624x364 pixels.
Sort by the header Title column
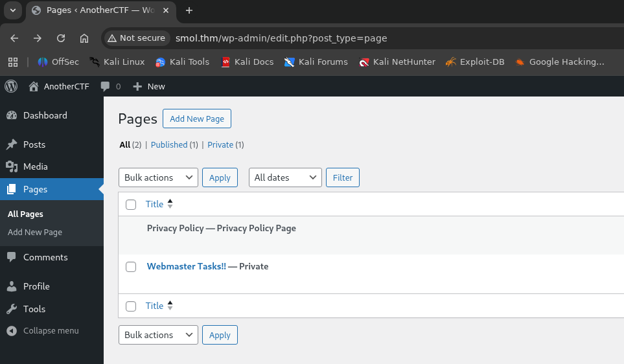coord(154,204)
